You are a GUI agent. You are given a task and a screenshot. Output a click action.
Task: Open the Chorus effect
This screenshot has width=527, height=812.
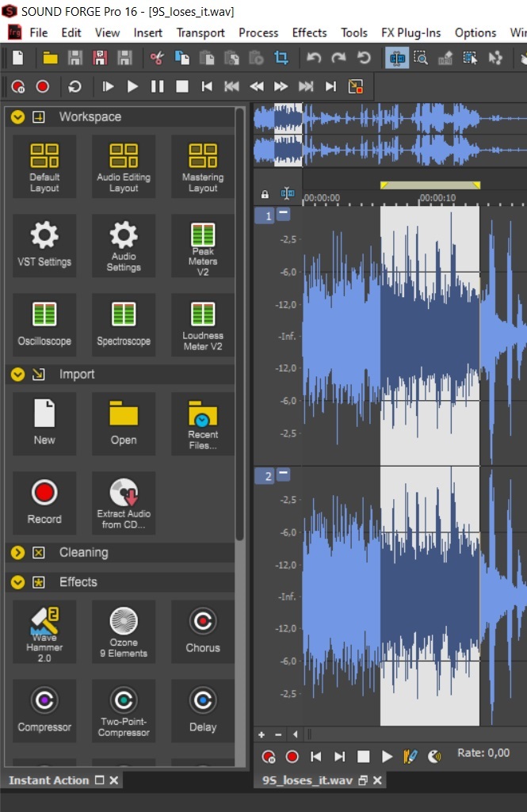tap(203, 631)
